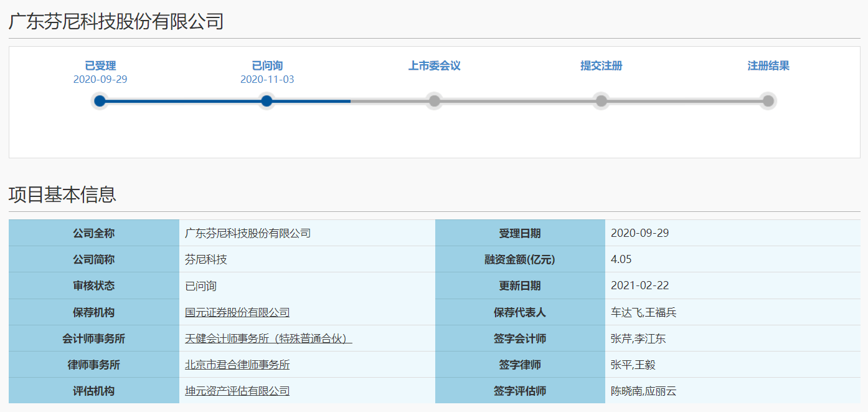Screen dimensions: 868x412
Task: Click the 广东芬尼科技股份有限公司 table value
Action: [248, 233]
